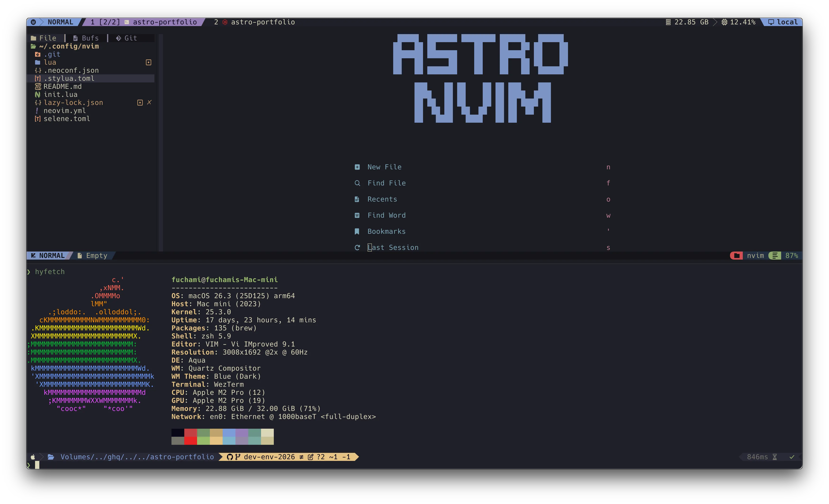
Task: Click the modified indicator on the lua row
Action: coord(148,62)
